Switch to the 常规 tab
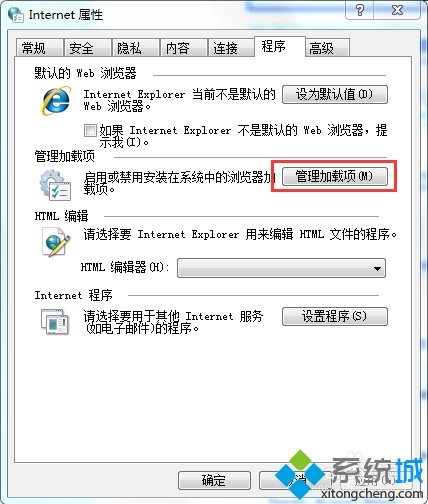428x504 pixels. click(40, 48)
